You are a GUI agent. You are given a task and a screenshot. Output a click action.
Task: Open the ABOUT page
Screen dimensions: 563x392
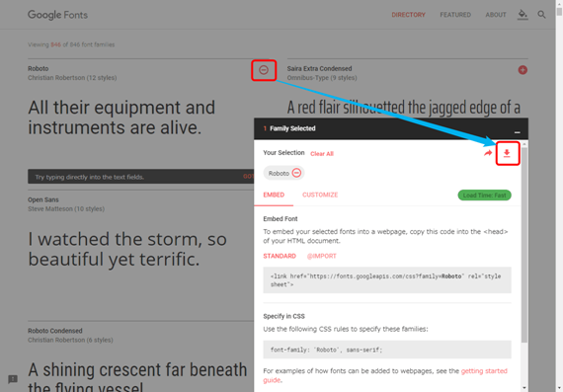(x=496, y=15)
